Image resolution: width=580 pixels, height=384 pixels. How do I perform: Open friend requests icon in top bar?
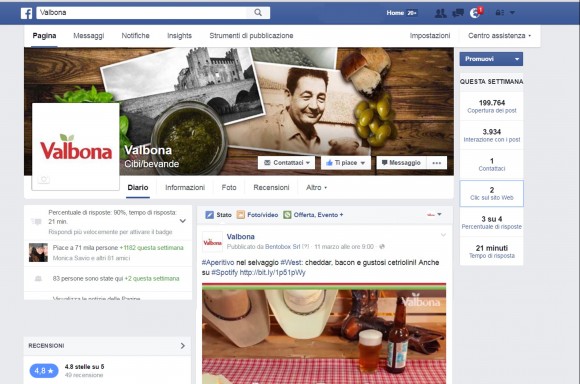(440, 13)
